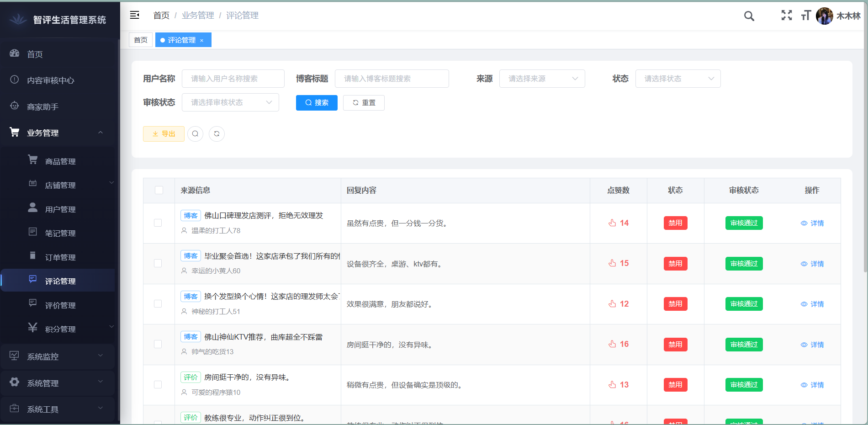
Task: Open the 来源 dropdown selector
Action: pos(542,78)
